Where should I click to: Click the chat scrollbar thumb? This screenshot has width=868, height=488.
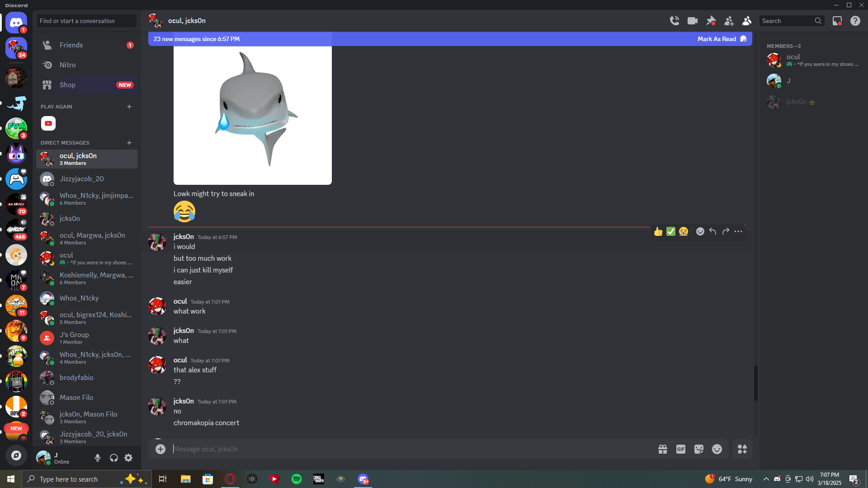[755, 383]
